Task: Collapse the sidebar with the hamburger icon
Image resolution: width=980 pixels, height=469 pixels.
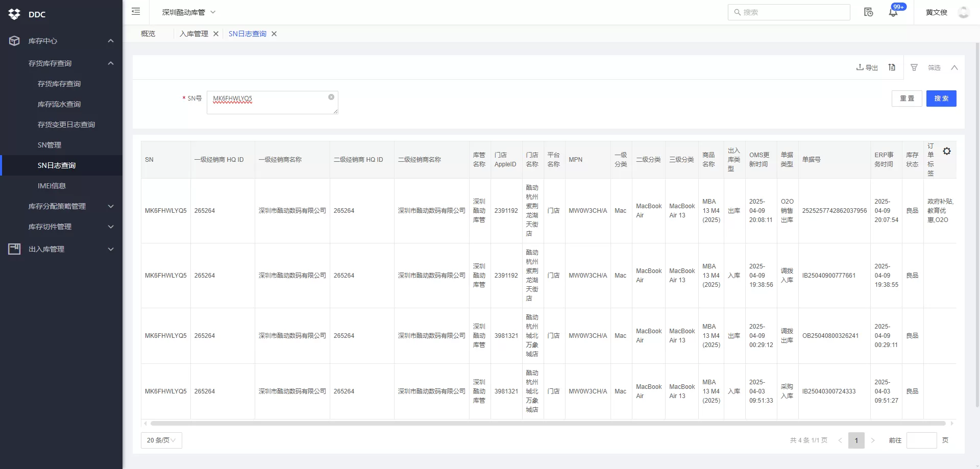Action: [136, 12]
